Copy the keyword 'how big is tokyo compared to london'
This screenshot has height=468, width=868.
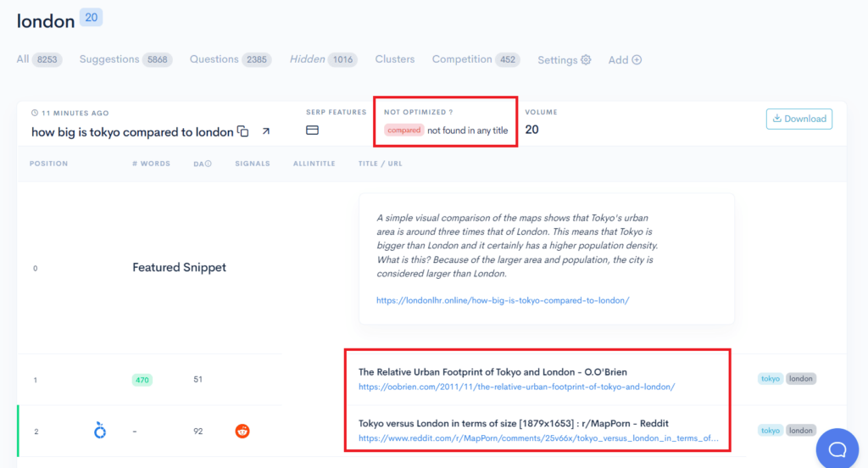243,131
